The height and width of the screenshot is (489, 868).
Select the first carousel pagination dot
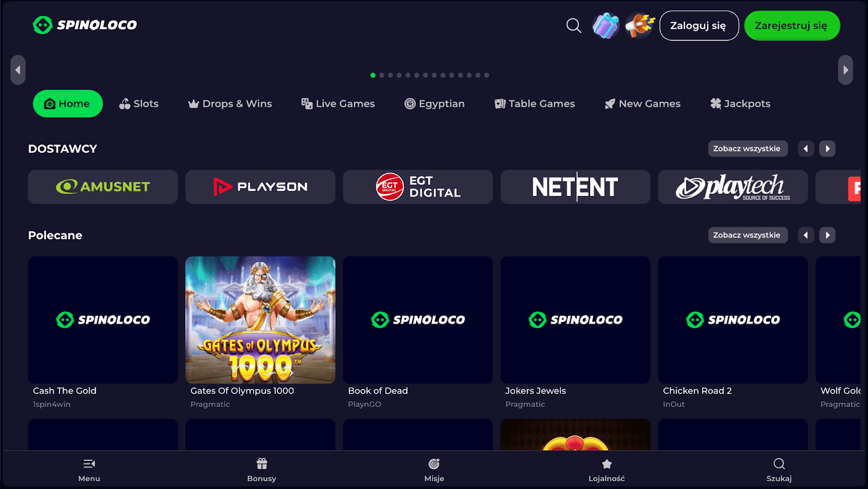point(373,75)
